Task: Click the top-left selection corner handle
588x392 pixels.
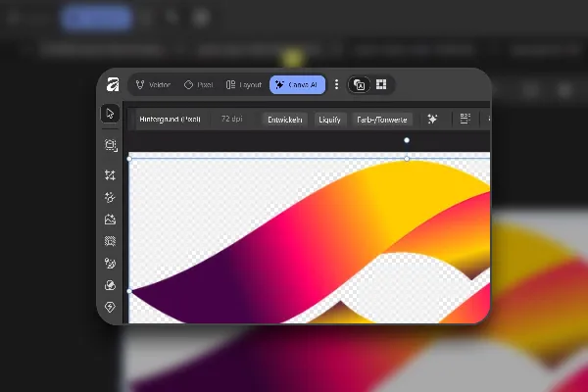Action: tap(129, 159)
